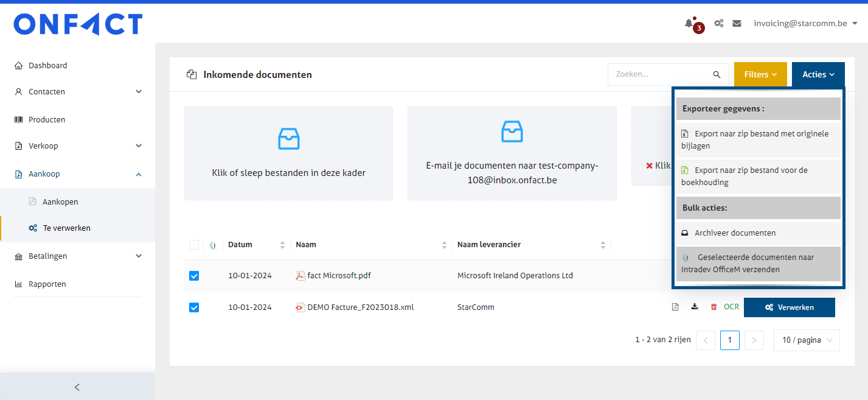Delete DEMO Facture document via trash icon
Viewport: 868px width, 400px height.
coord(713,307)
